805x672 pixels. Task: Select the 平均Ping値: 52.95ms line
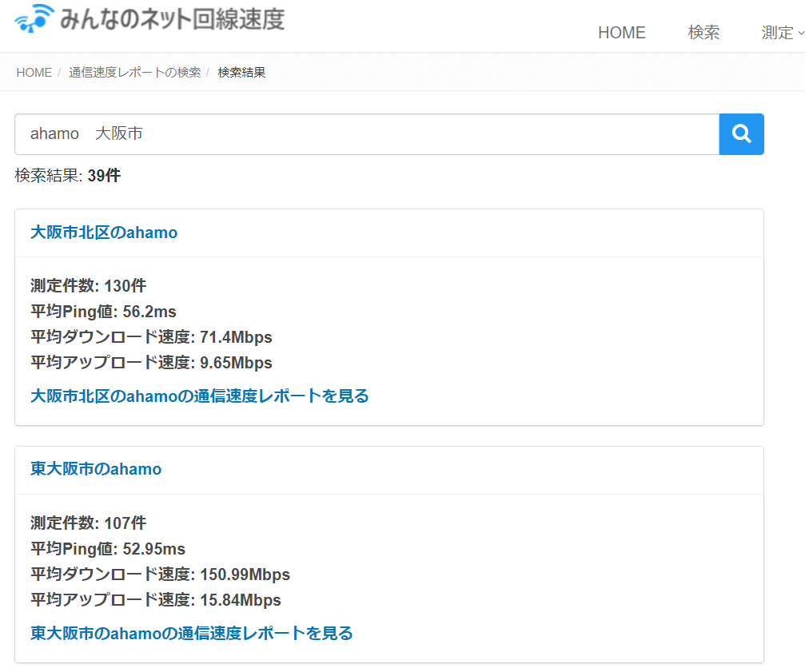click(108, 549)
